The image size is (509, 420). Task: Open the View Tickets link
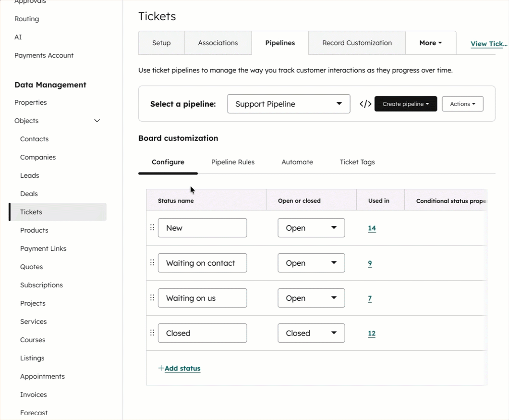click(489, 44)
